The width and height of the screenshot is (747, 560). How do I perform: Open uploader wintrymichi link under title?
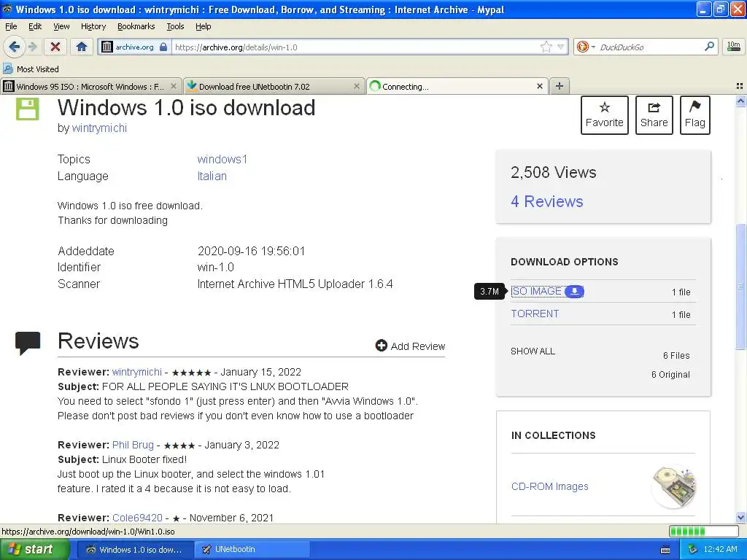99,128
